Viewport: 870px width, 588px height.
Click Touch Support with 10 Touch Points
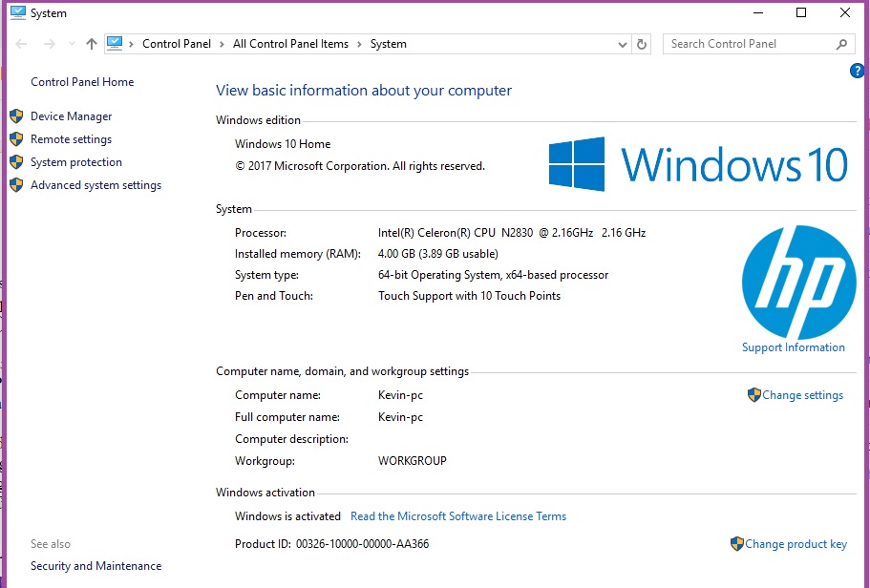[470, 296]
